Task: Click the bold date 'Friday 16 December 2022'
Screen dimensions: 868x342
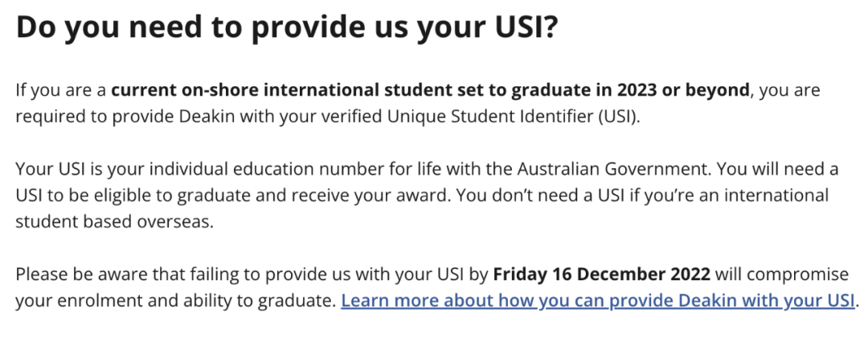Action: pos(601,274)
